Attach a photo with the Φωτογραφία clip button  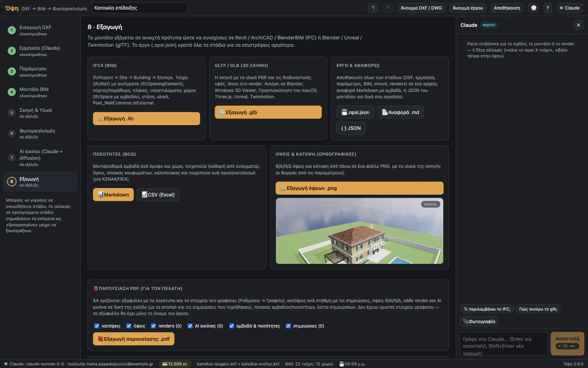(479, 321)
